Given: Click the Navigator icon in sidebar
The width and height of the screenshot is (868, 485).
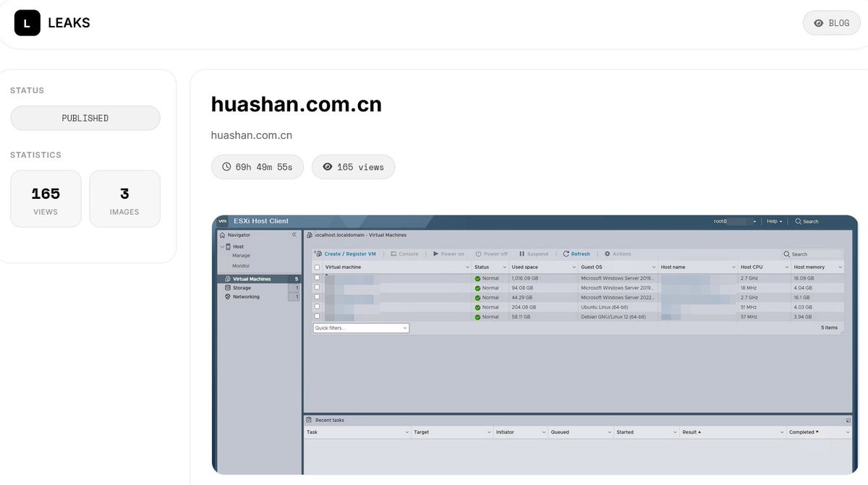Looking at the screenshot, I should 223,235.
